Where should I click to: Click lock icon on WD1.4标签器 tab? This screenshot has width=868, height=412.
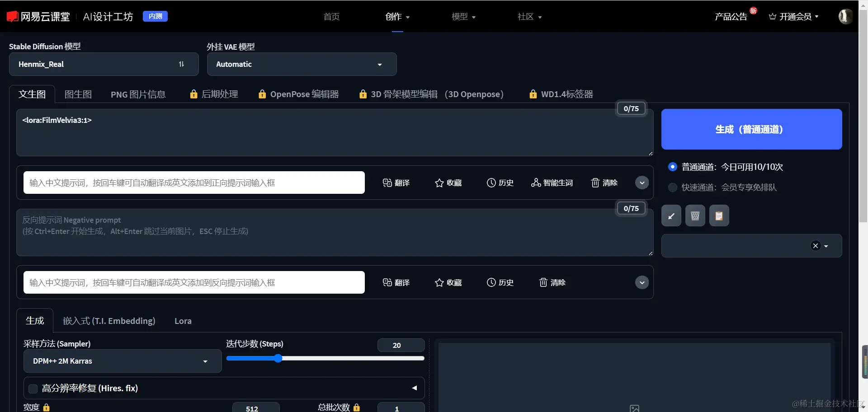[x=533, y=94]
